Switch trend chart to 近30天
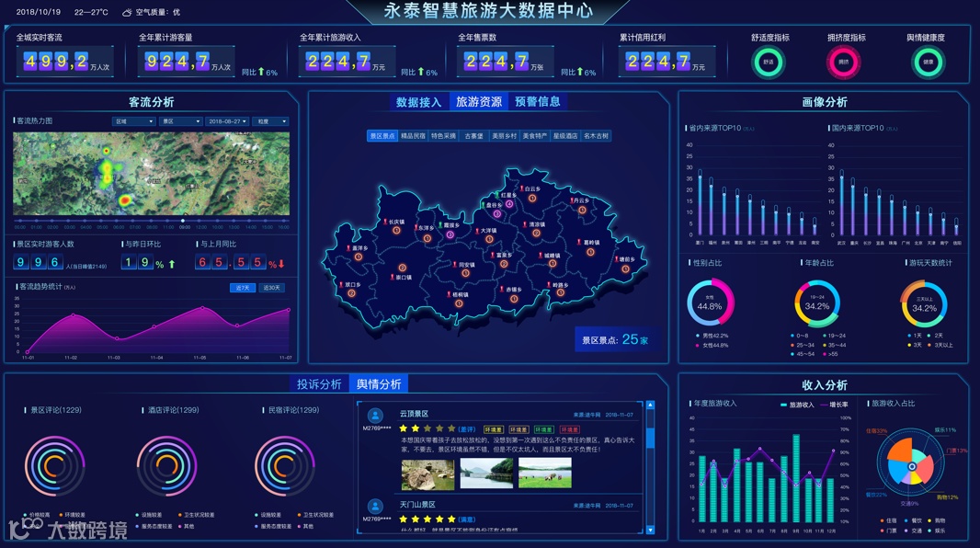980x548 pixels. tap(271, 288)
